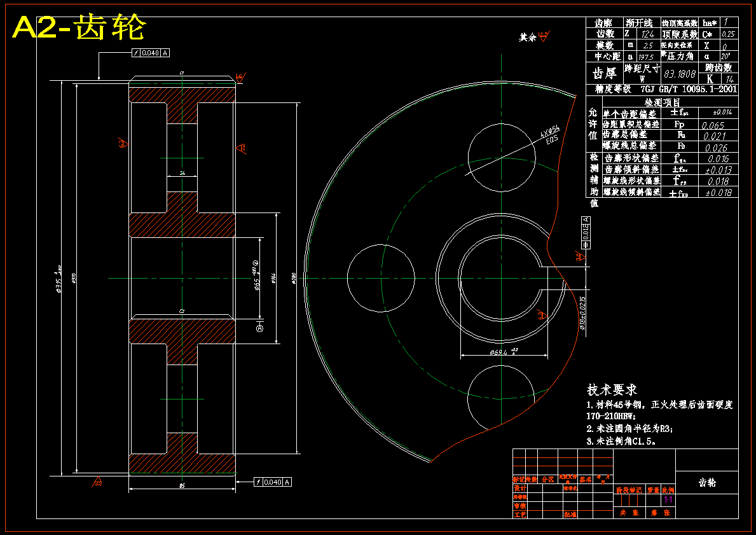Select the 'ø65' bore diameter dimension
The height and width of the screenshot is (535, 756).
pos(256,276)
